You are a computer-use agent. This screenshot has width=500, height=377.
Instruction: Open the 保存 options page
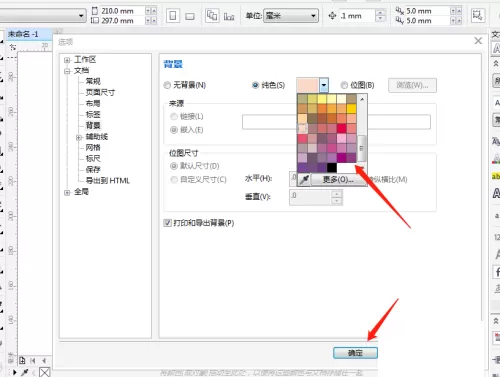(x=93, y=169)
